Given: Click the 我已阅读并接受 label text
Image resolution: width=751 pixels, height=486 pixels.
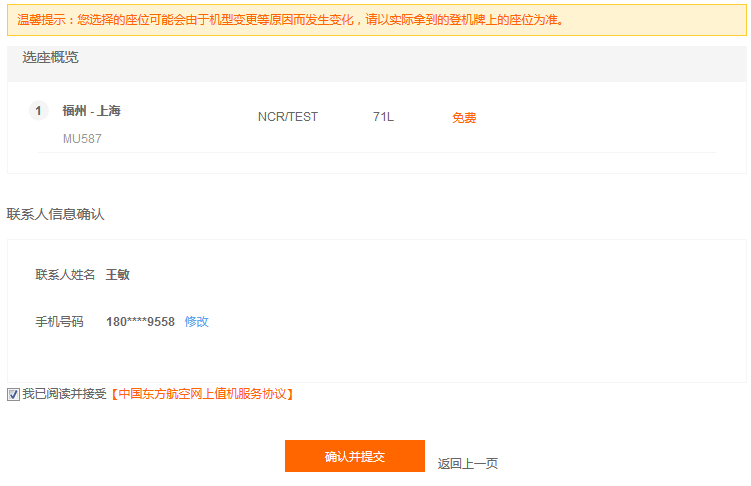Looking at the screenshot, I should coord(64,394).
